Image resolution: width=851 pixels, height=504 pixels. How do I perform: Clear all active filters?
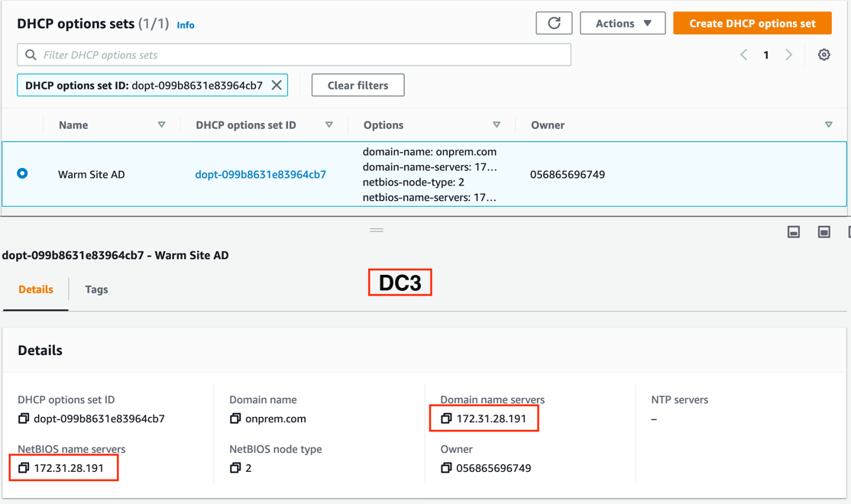click(358, 85)
